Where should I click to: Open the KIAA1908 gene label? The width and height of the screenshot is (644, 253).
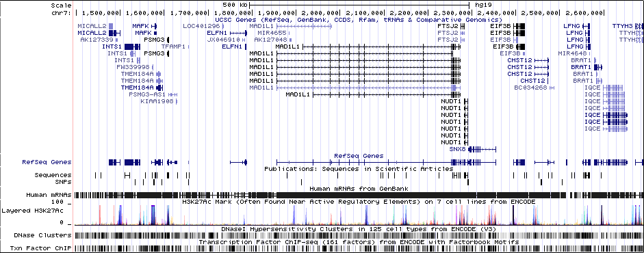(157, 101)
